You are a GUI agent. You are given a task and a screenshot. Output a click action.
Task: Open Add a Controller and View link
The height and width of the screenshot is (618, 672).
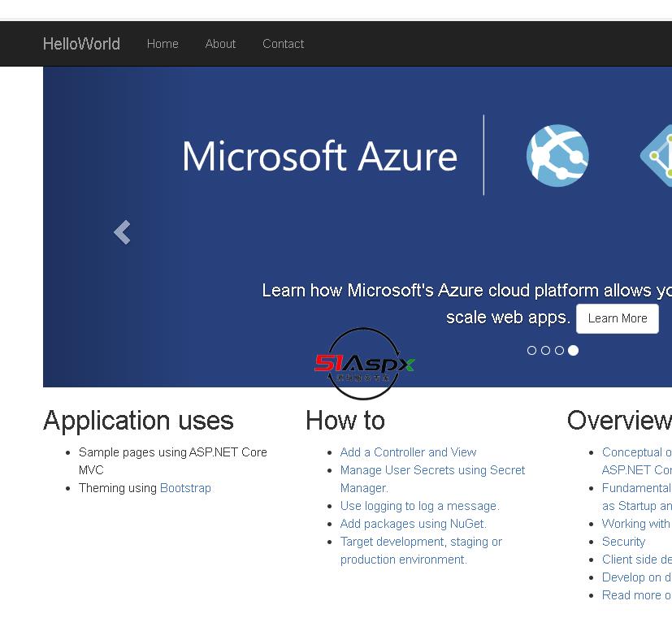[408, 452]
